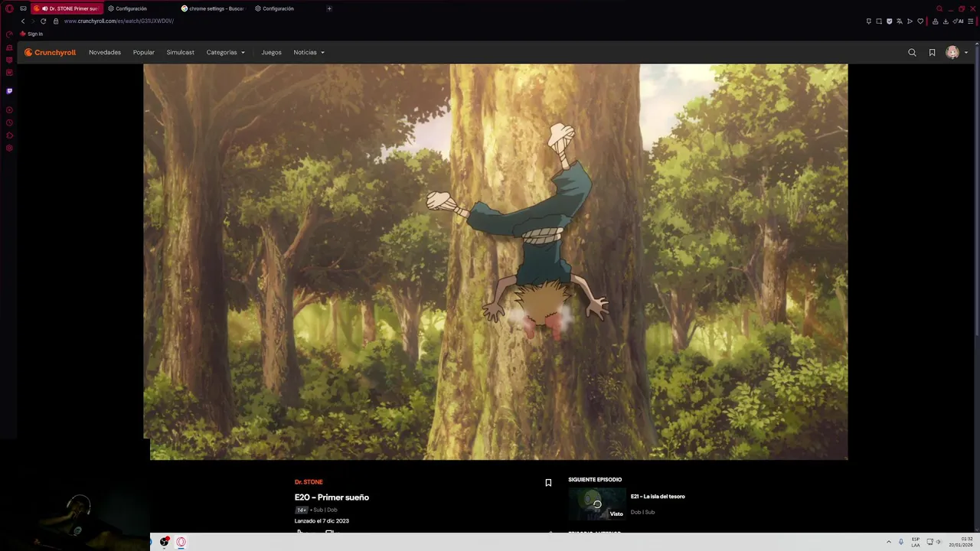980x551 pixels.
Task: Open Novedades in Crunchyroll menu
Action: click(105, 53)
